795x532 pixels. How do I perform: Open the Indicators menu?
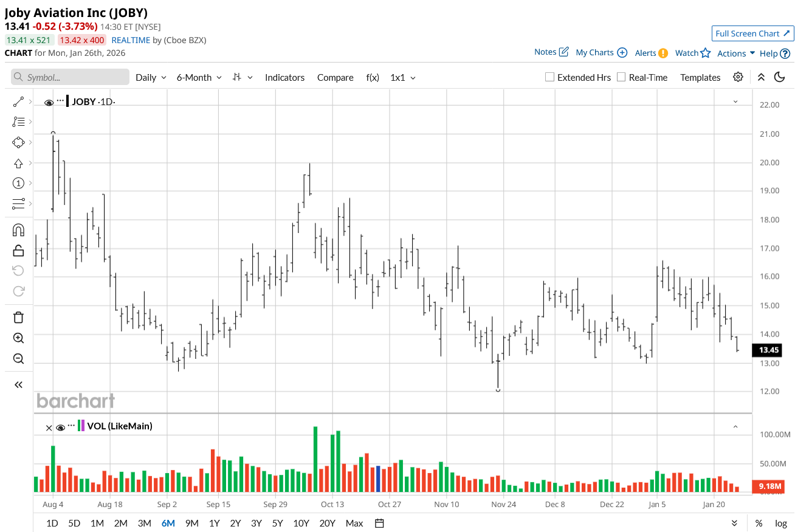coord(284,77)
